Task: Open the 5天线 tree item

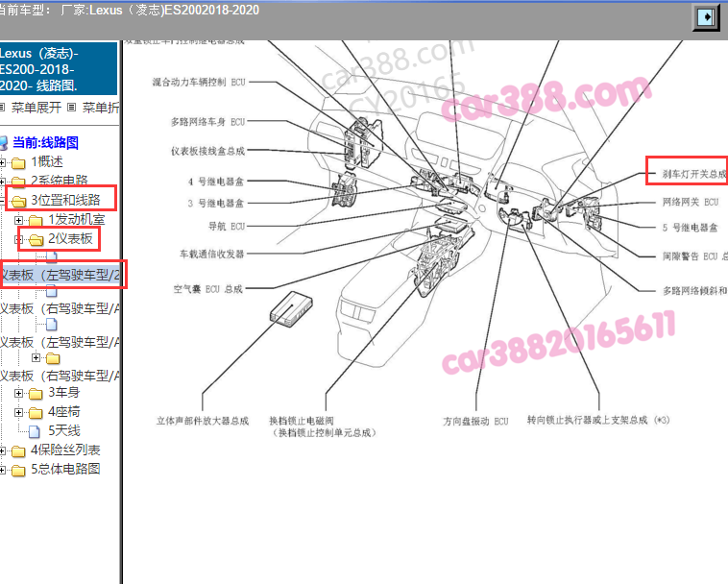Action: [64, 431]
